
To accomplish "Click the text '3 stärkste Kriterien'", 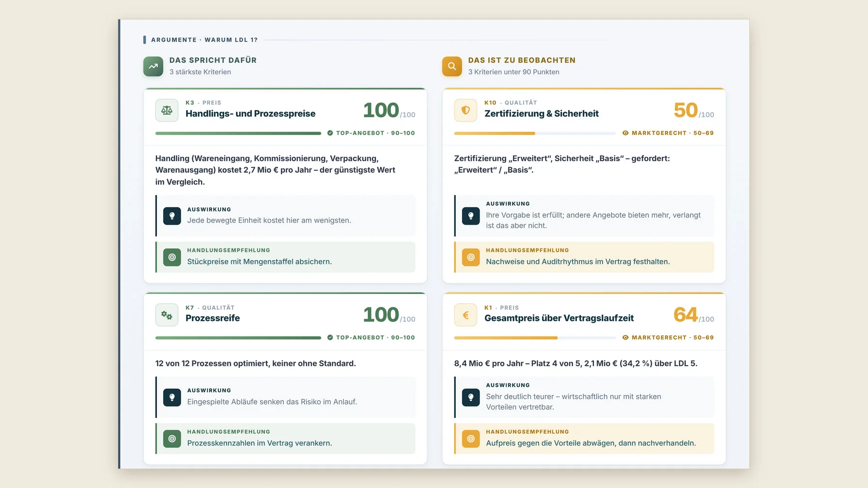I will [200, 72].
